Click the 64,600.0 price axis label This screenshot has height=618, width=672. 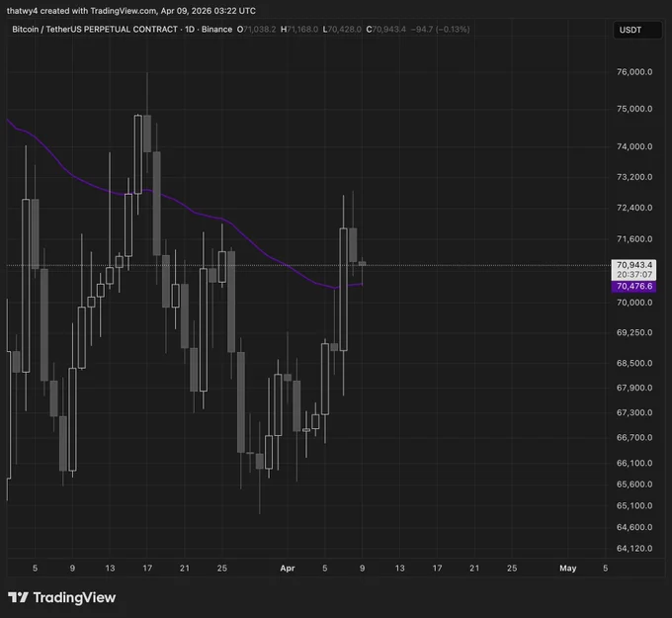(634, 527)
